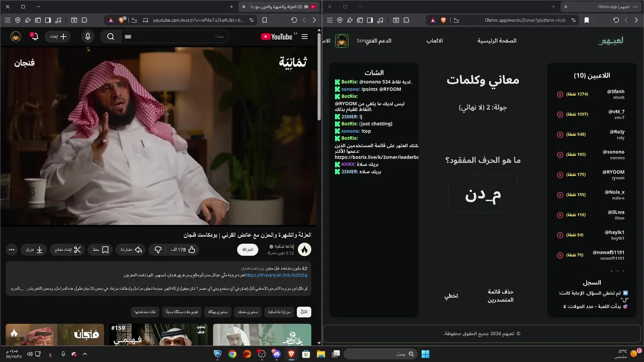Open الالعاب nav item
Viewport: 644px width, 362px height.
[x=435, y=41]
